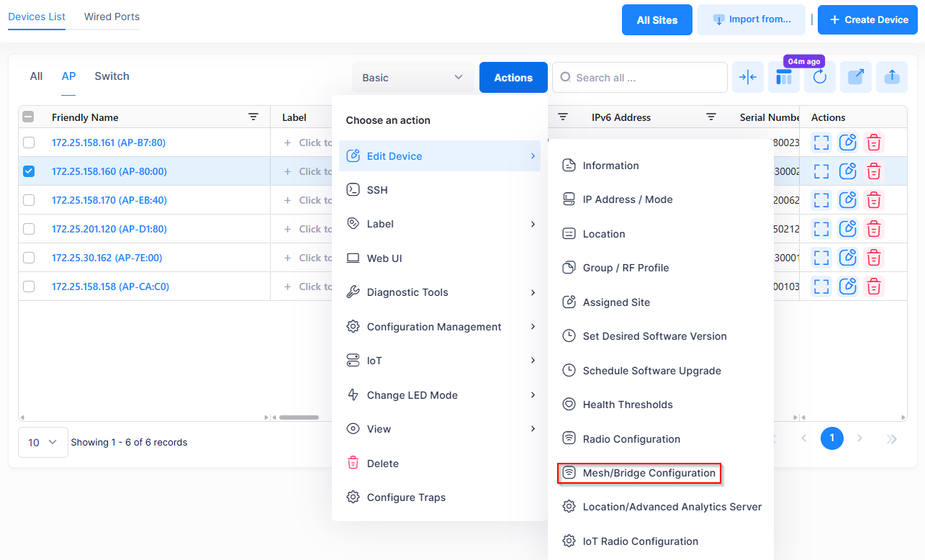Click the refresh icon in the toolbar
925x560 pixels.
point(820,78)
